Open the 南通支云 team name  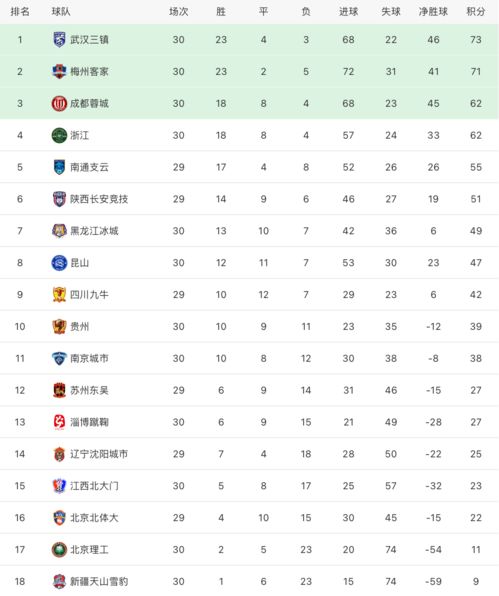click(x=89, y=167)
